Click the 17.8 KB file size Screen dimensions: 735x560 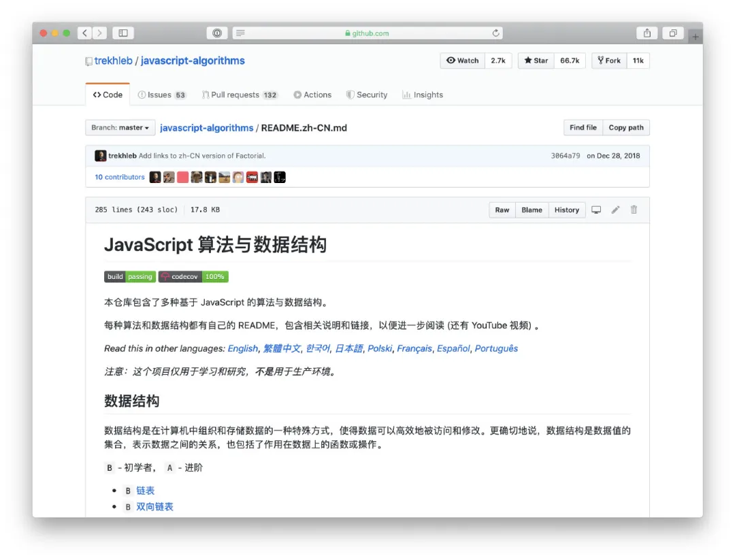[x=205, y=210]
